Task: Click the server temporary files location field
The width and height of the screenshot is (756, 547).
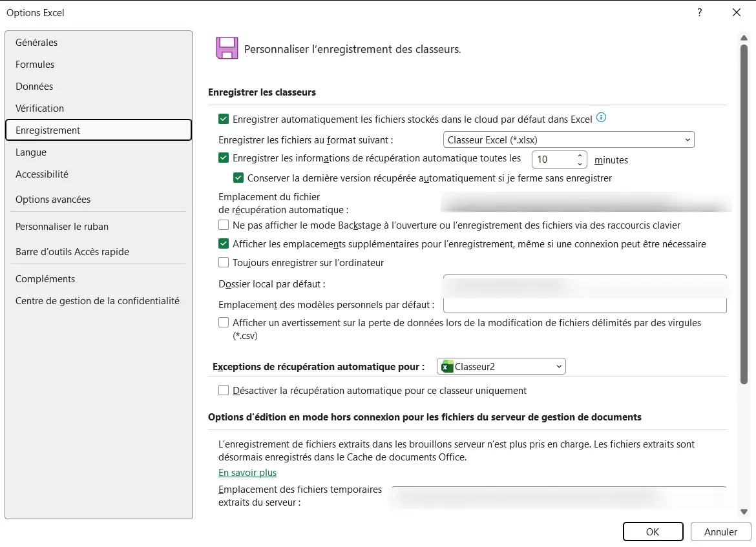Action: point(558,496)
